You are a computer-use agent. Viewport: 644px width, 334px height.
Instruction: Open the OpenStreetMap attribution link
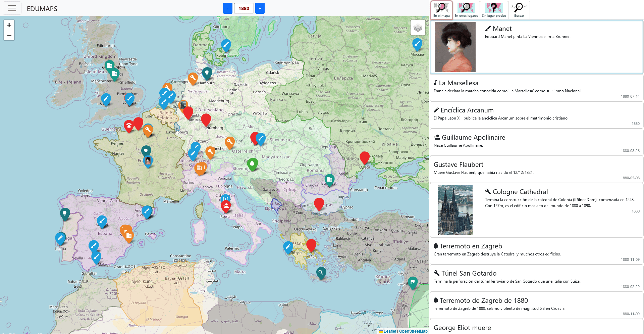[x=413, y=331]
